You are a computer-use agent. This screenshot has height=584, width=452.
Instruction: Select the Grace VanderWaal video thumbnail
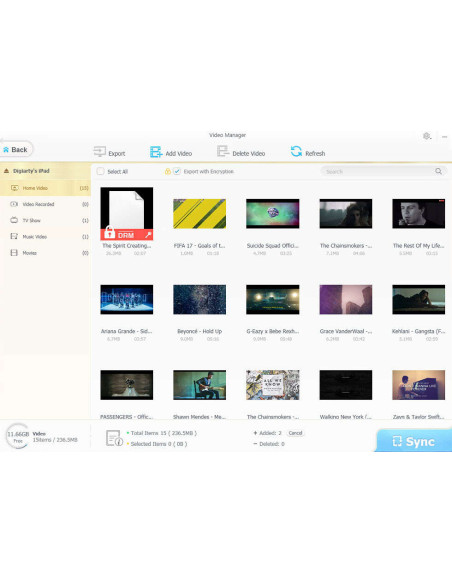(346, 299)
